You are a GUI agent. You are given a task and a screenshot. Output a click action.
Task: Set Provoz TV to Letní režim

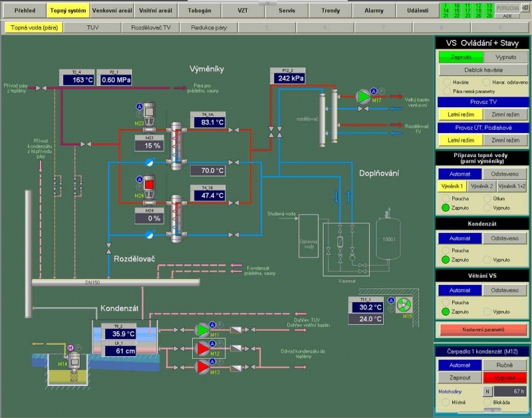pyautogui.click(x=460, y=114)
